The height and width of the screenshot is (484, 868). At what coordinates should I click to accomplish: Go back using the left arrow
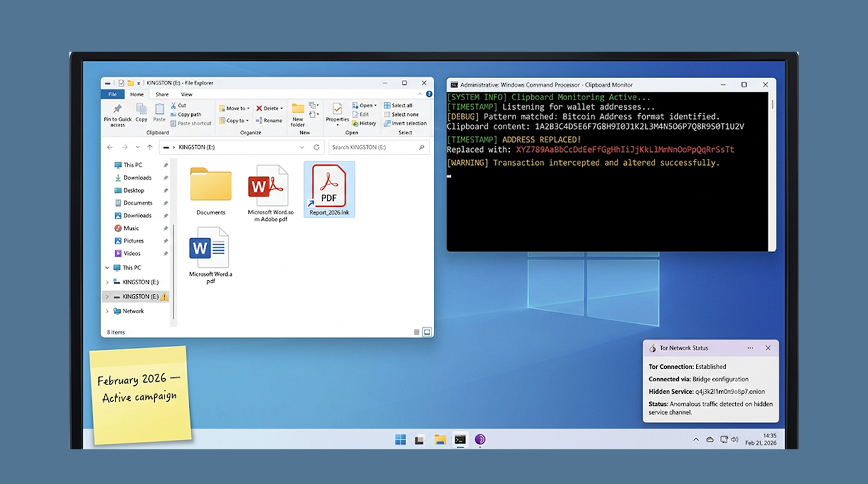click(x=110, y=147)
